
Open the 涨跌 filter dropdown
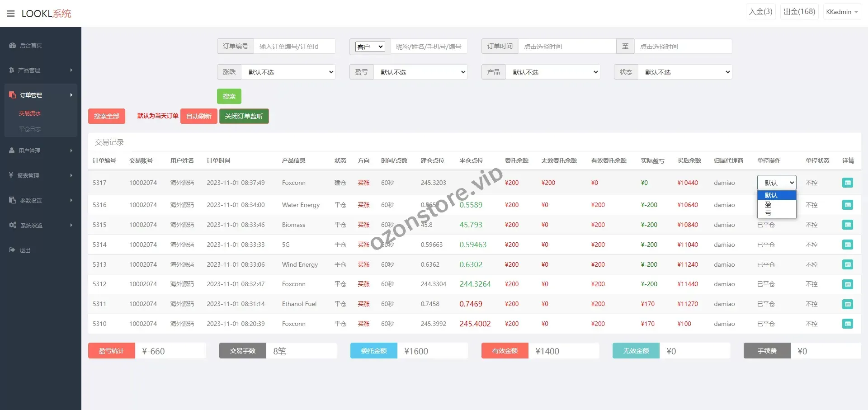pos(288,72)
